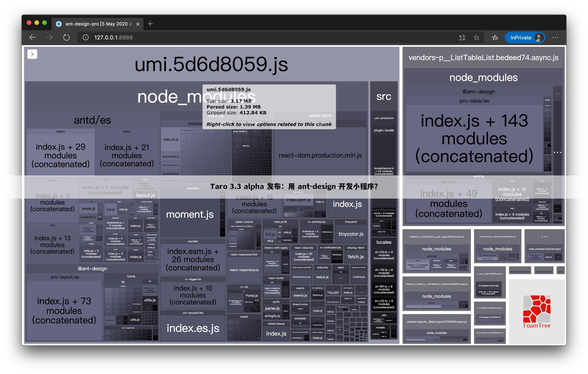Click the stringify.js block

[x=272, y=316]
